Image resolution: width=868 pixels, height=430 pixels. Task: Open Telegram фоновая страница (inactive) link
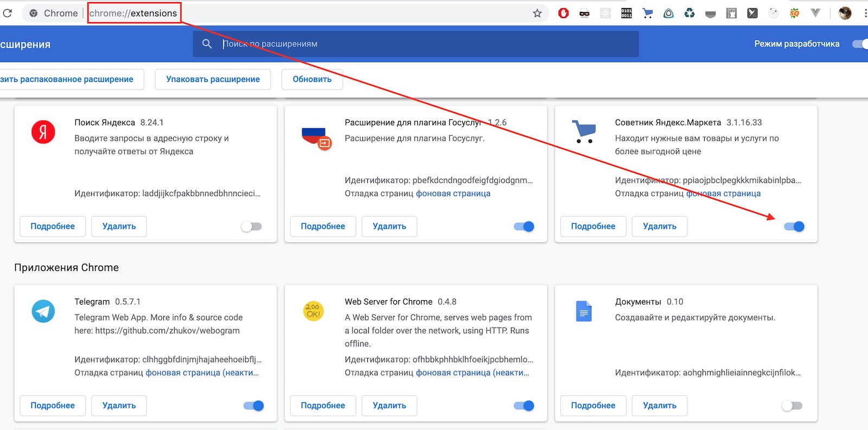[202, 372]
